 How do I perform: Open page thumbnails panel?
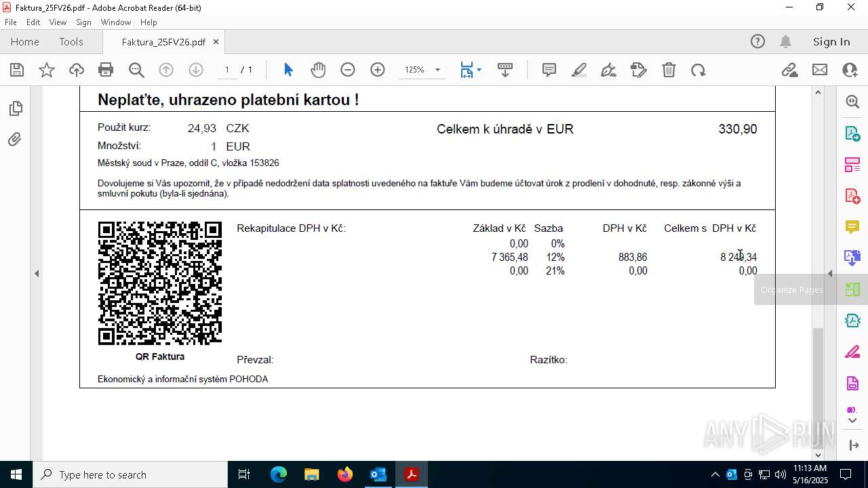15,108
